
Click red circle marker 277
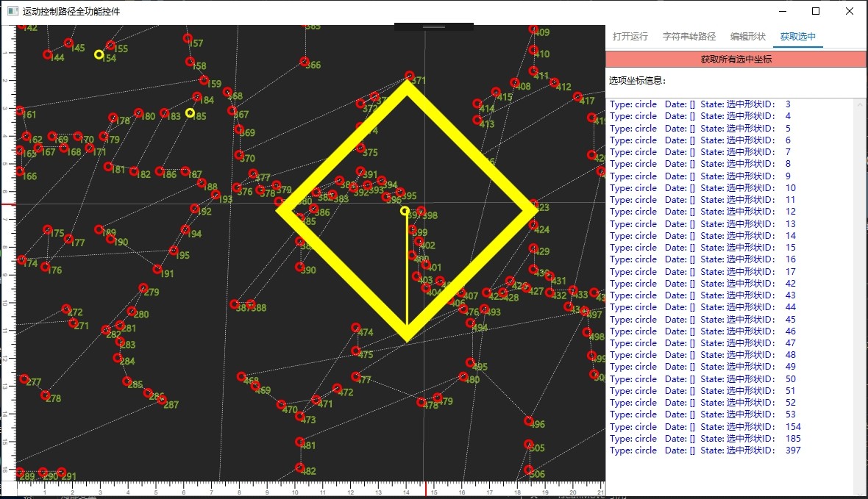click(x=24, y=379)
